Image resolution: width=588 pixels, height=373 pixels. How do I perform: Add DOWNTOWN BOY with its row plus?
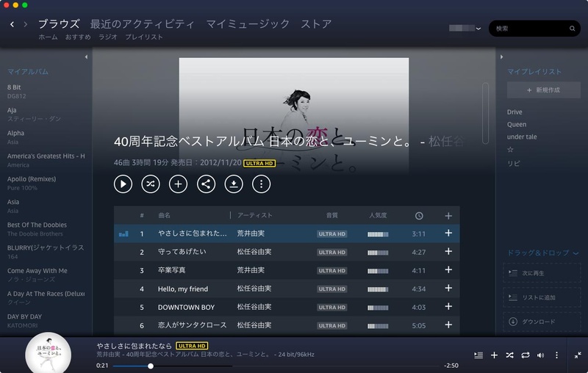tap(448, 306)
